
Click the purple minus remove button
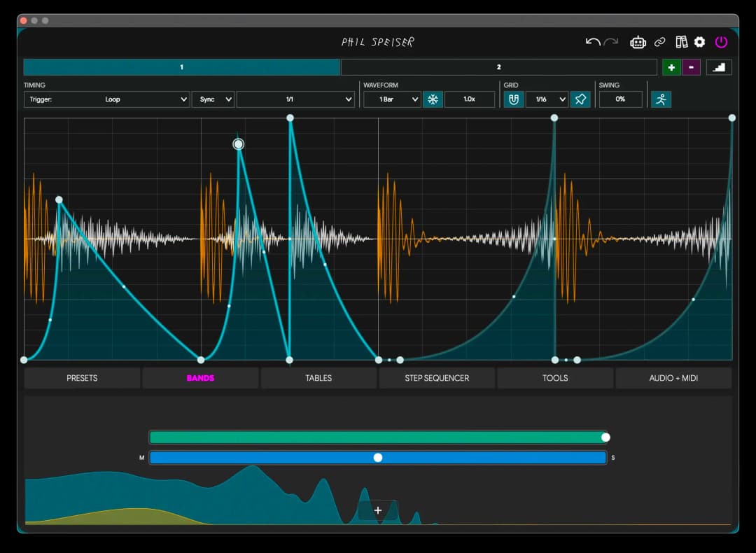[691, 67]
